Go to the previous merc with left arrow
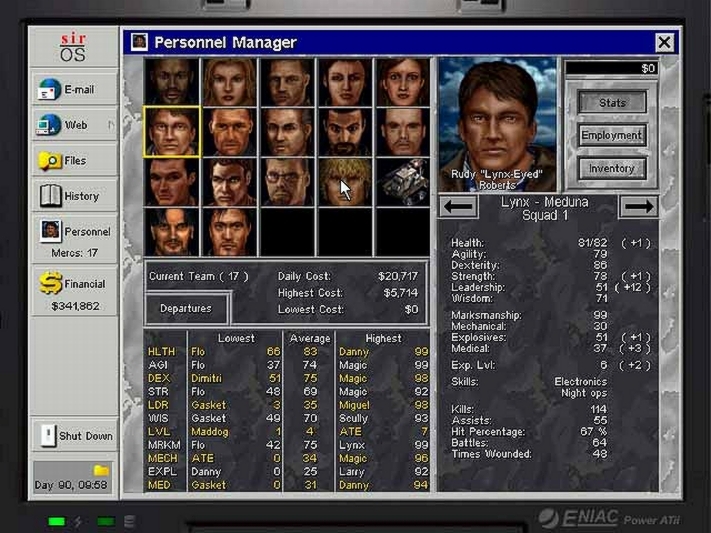The width and height of the screenshot is (711, 533). point(459,206)
